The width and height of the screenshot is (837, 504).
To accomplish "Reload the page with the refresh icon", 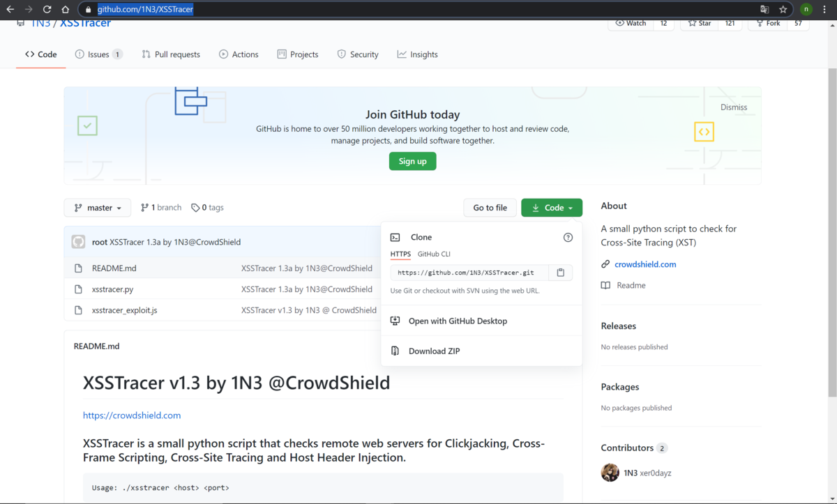I will pos(47,10).
